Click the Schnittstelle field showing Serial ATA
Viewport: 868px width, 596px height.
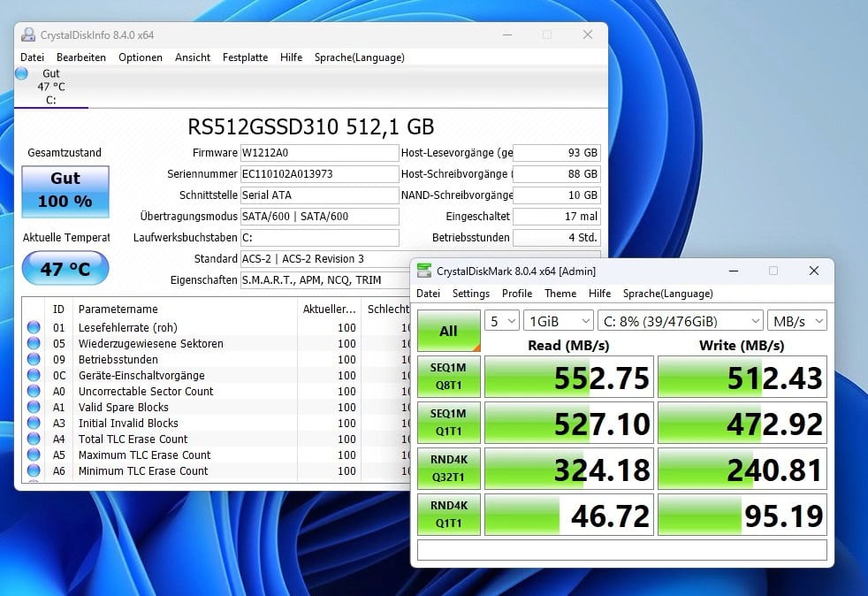[x=319, y=195]
